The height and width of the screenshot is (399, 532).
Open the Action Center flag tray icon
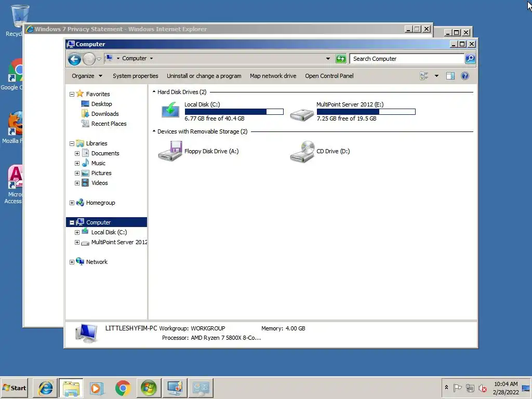(x=457, y=388)
